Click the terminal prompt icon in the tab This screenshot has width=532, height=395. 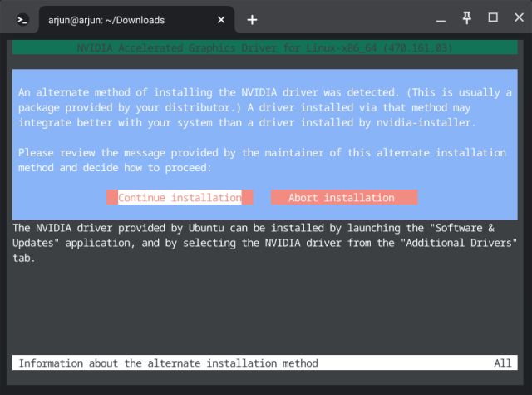coord(24,20)
